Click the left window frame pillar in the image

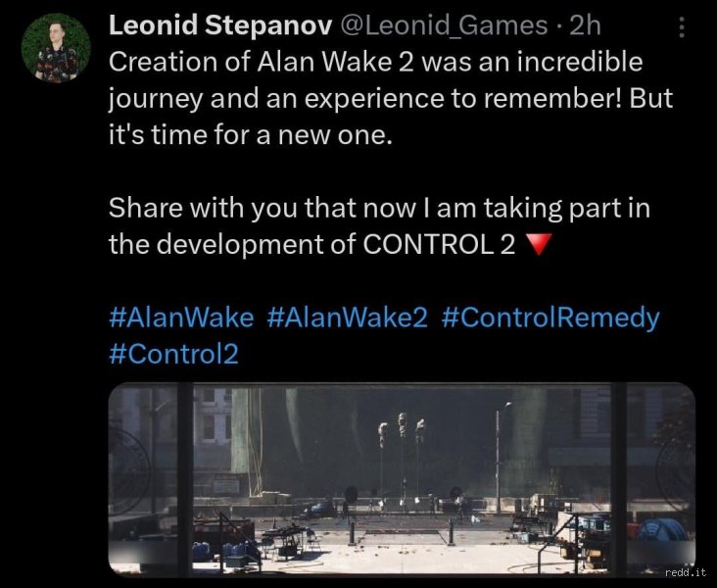coord(185,479)
